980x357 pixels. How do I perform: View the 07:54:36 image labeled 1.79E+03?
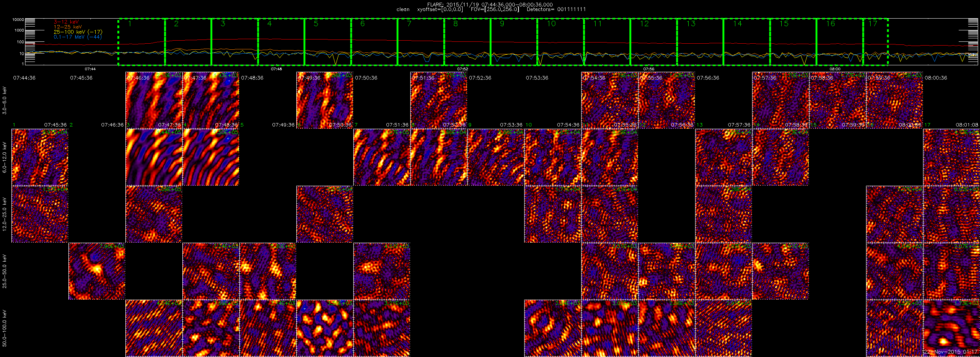[x=610, y=100]
